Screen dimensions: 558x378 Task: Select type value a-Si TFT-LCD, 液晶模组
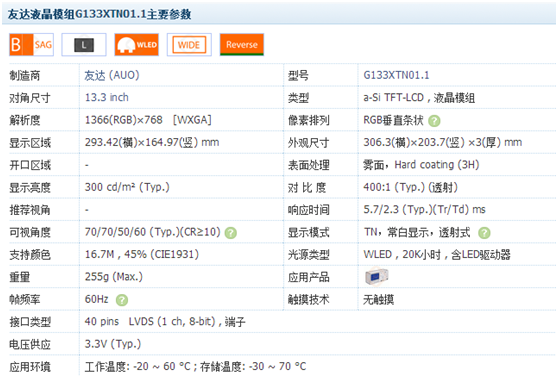(419, 98)
